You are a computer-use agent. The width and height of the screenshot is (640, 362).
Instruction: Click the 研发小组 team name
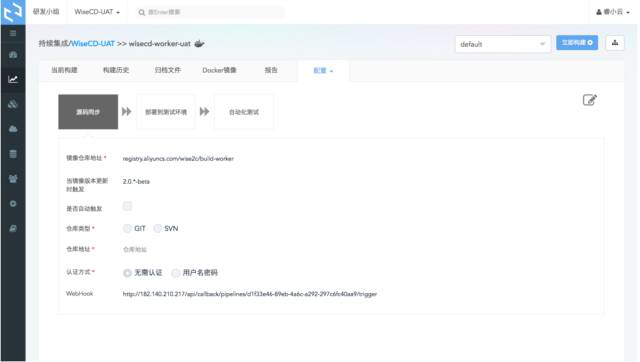tap(46, 12)
